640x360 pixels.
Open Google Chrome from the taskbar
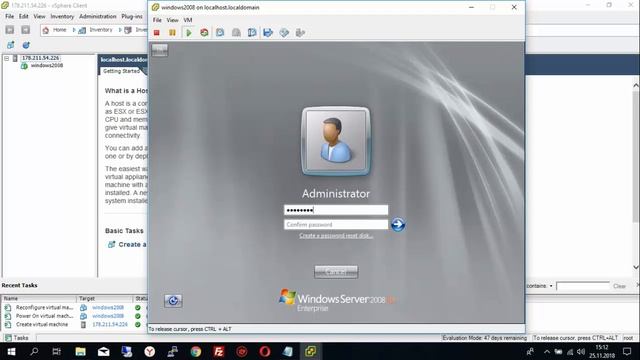196,351
